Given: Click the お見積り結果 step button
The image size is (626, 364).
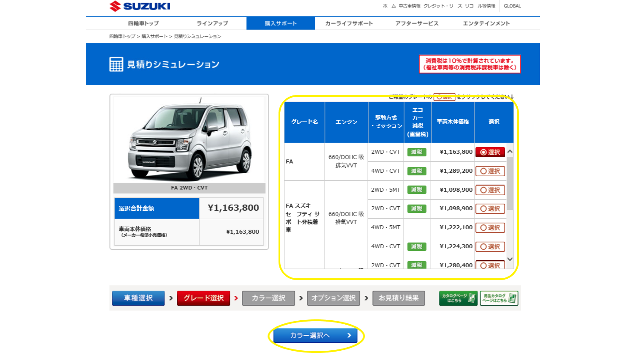Looking at the screenshot, I should tap(399, 298).
